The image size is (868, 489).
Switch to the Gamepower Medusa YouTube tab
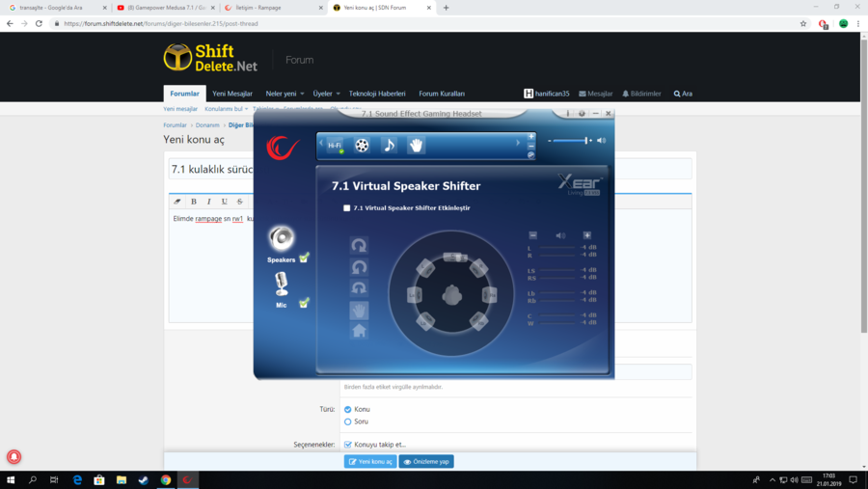click(166, 8)
